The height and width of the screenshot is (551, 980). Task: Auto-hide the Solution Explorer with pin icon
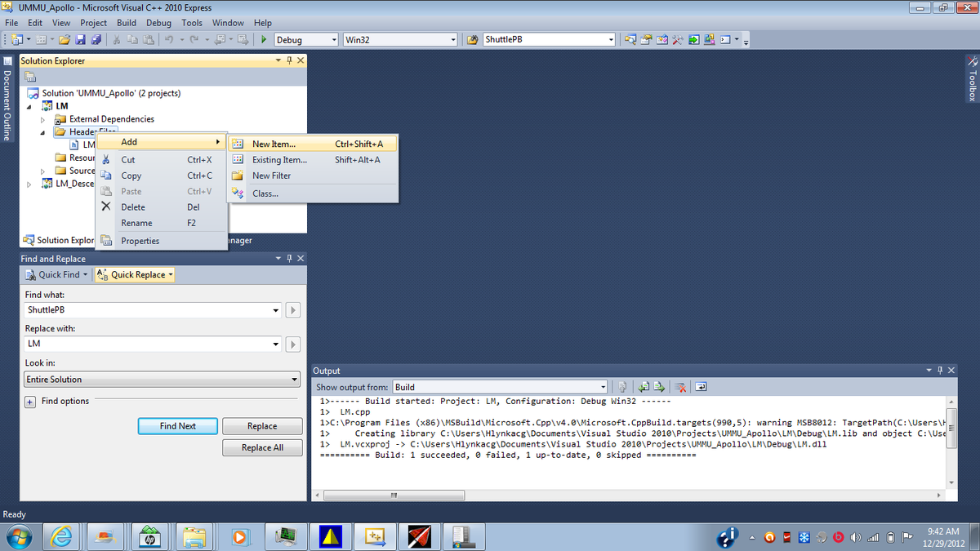click(x=289, y=60)
